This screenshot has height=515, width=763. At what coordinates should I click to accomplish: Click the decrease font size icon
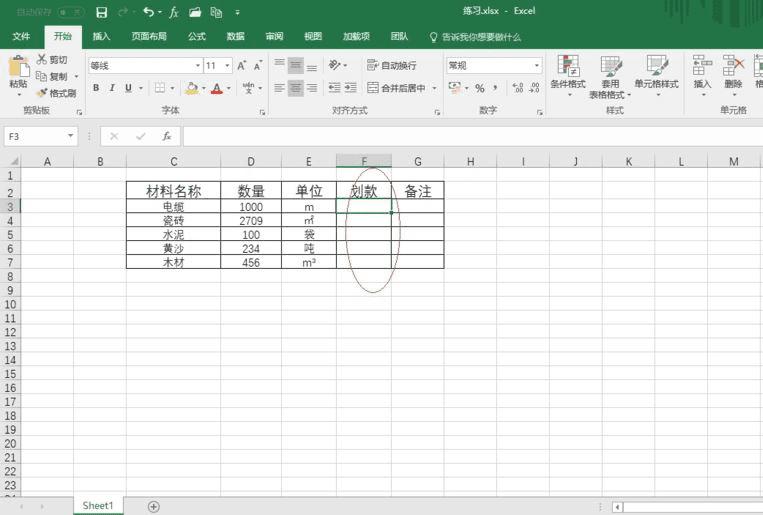[x=257, y=65]
